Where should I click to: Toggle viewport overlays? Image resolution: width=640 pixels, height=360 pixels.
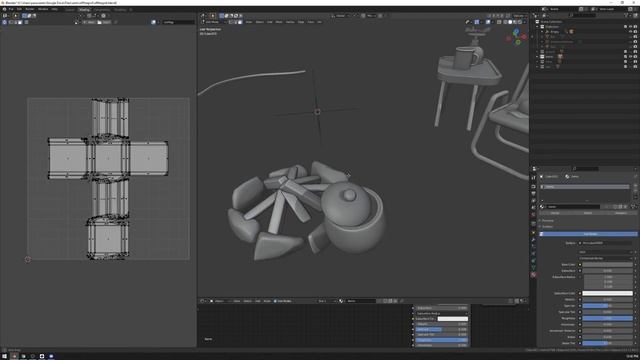pos(488,22)
